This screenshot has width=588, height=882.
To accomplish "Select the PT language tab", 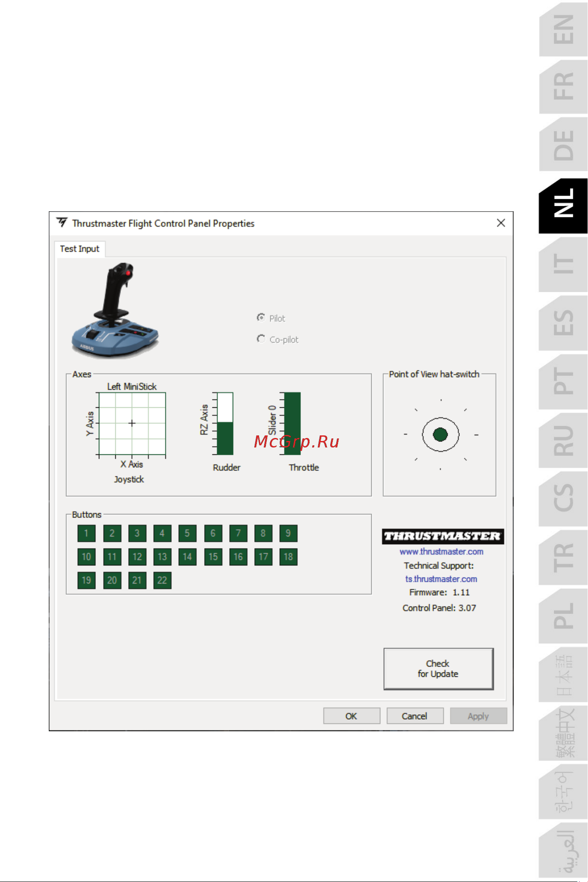I will pyautogui.click(x=563, y=381).
